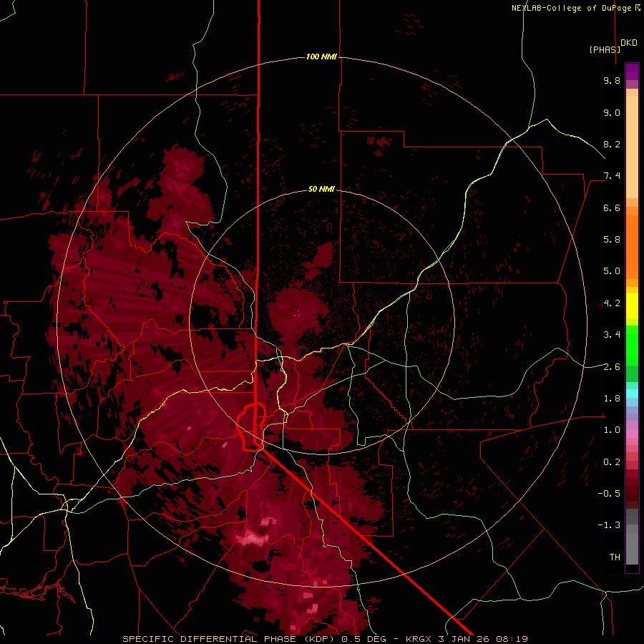
Task: Select the -0.5 value on the scale
Action: pyautogui.click(x=609, y=494)
